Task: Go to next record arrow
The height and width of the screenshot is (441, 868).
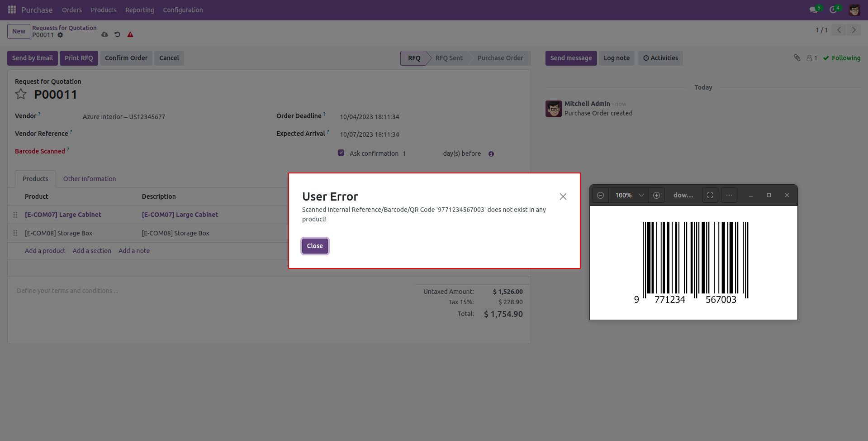Action: pos(854,30)
